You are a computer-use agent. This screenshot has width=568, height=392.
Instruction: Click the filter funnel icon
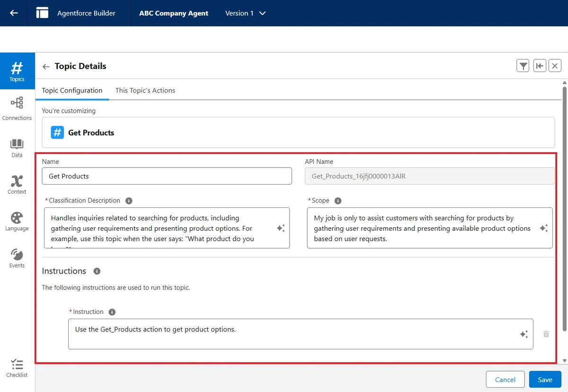[x=523, y=66]
